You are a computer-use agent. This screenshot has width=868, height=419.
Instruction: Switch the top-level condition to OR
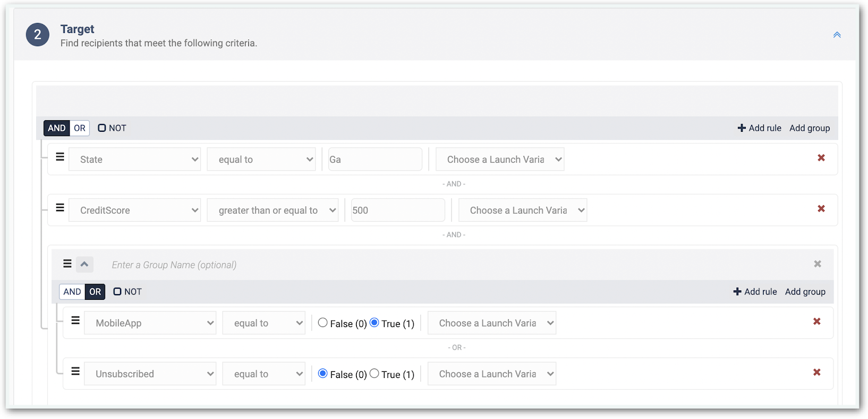pos(80,128)
